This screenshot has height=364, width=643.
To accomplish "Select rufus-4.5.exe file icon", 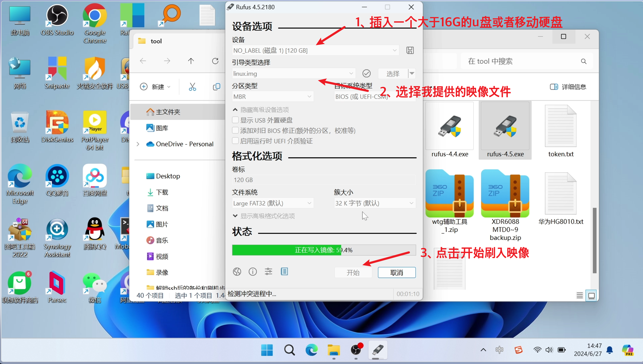I will (505, 126).
